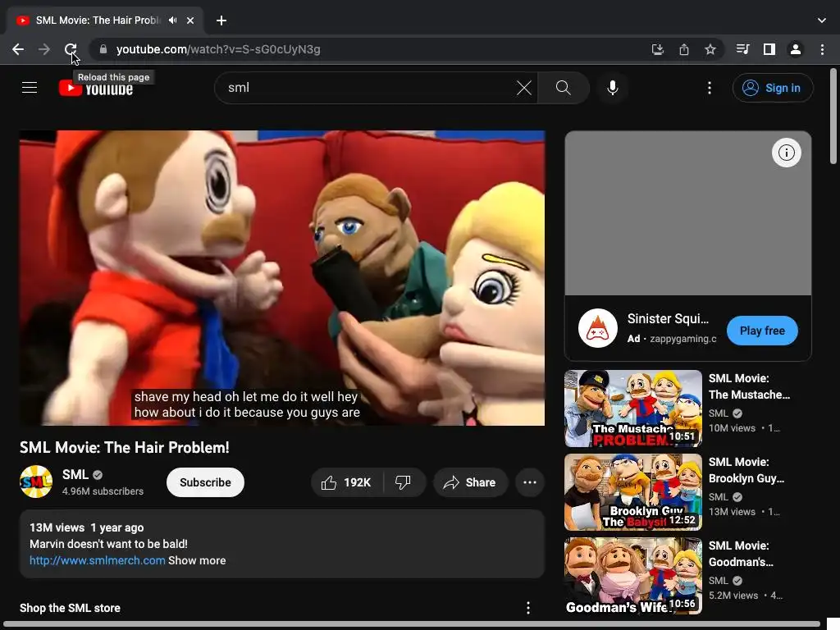Click the video title The Hair Problem
The width and height of the screenshot is (840, 630).
[125, 447]
